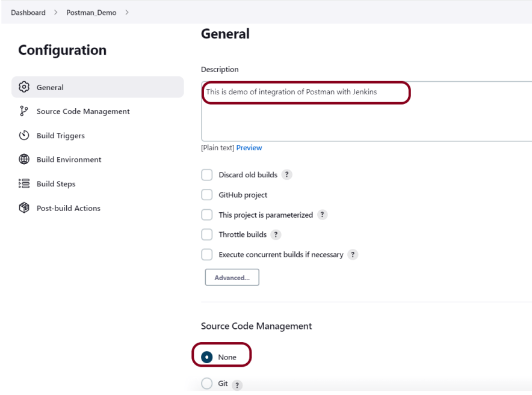Image resolution: width=532 pixels, height=395 pixels.
Task: Click the Build Environment globe icon
Action: click(x=24, y=159)
